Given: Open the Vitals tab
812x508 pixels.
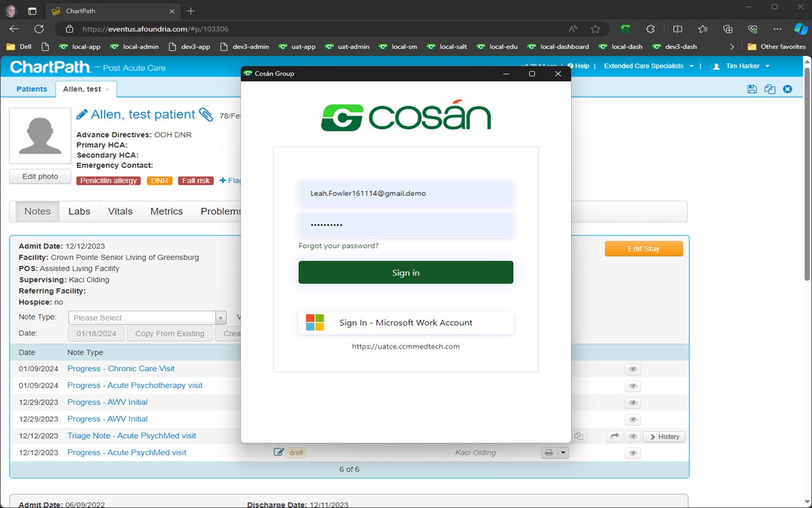Looking at the screenshot, I should tap(121, 211).
